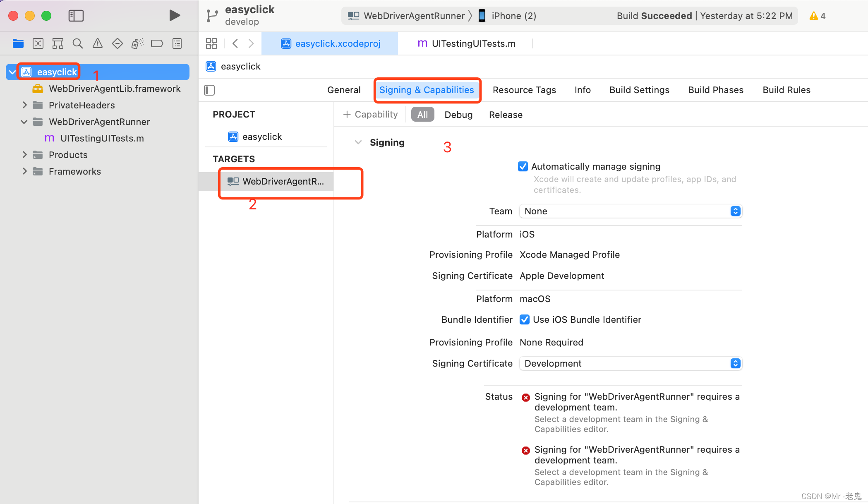The width and height of the screenshot is (868, 504).
Task: Collapse the Signing section disclosure
Action: [x=358, y=142]
